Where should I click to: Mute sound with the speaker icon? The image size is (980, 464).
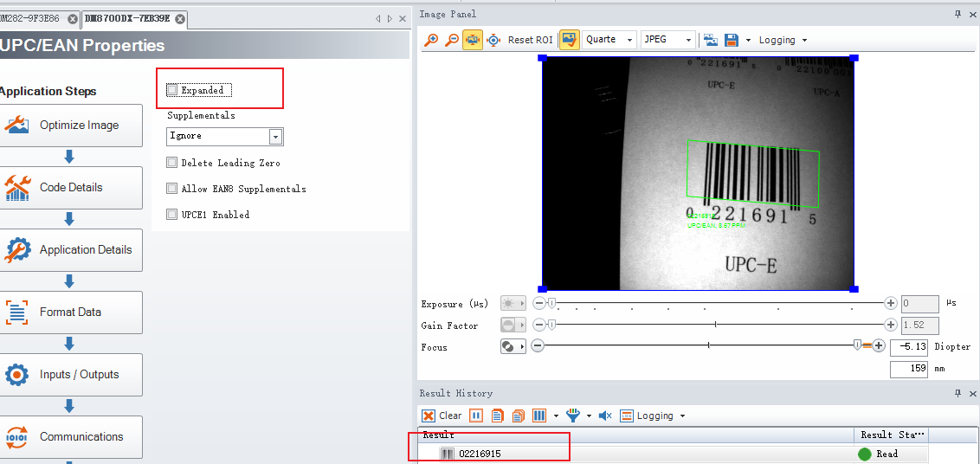point(605,416)
